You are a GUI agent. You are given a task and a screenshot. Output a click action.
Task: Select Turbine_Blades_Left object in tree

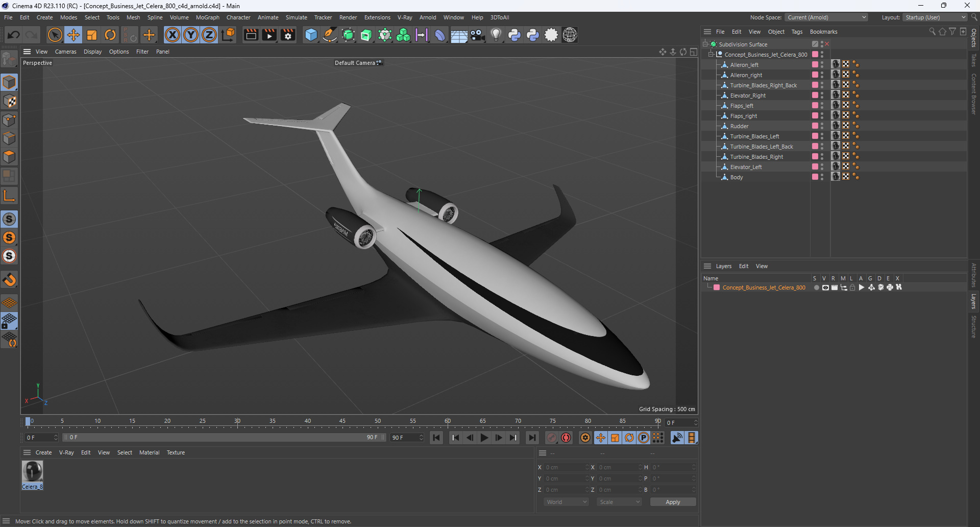[754, 136]
